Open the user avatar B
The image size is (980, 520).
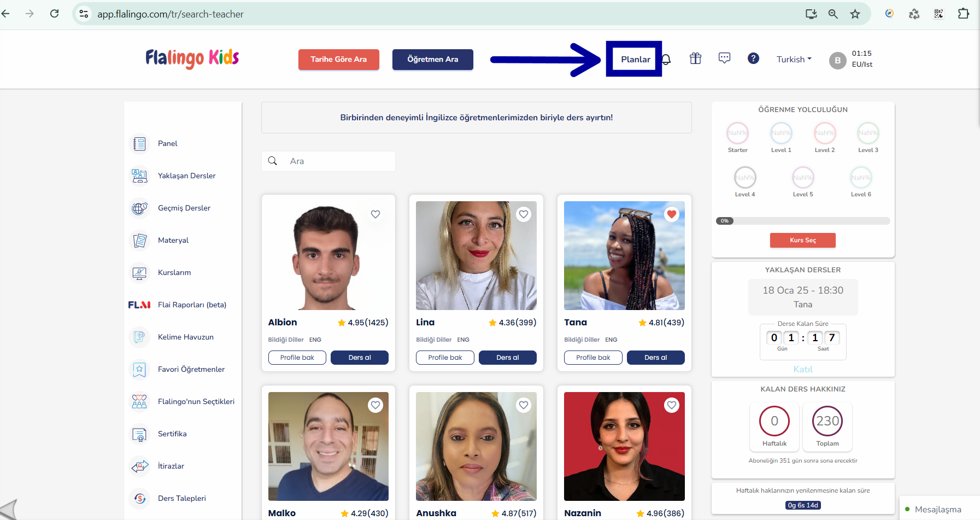point(837,60)
